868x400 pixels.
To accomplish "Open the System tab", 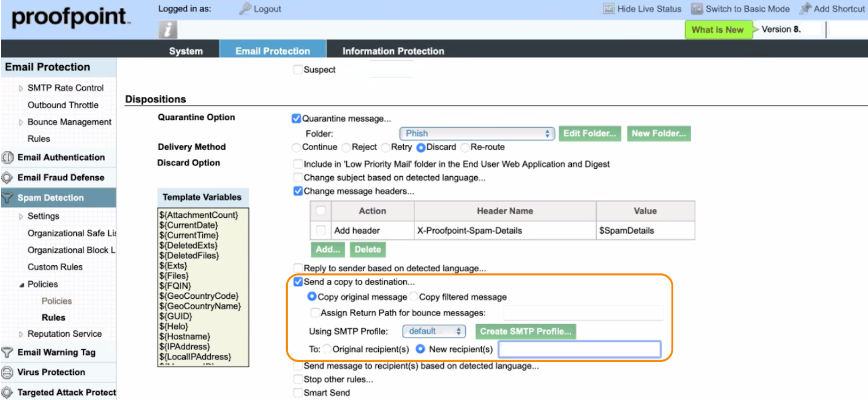I will coord(186,51).
